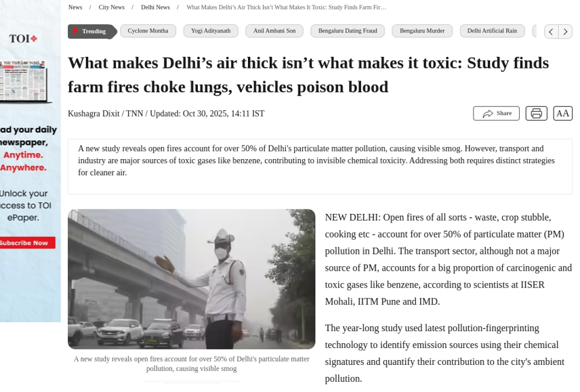Click the Subscribe Now button
This screenshot has height=392, width=580.
point(26,243)
